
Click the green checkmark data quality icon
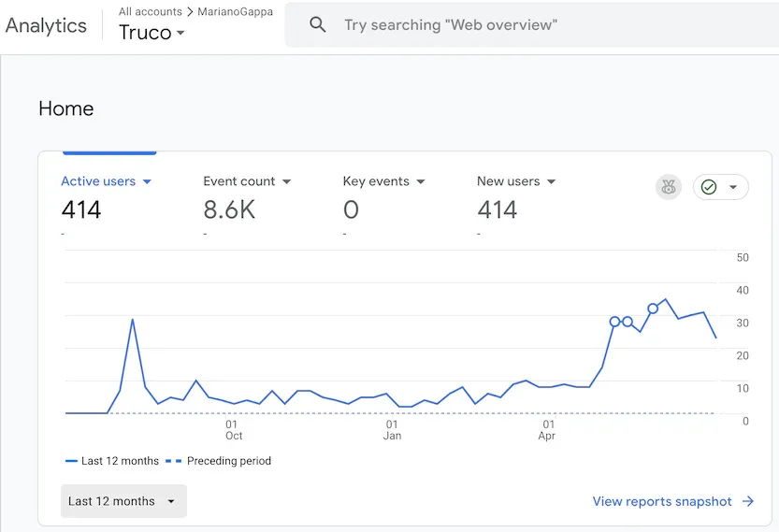(709, 187)
